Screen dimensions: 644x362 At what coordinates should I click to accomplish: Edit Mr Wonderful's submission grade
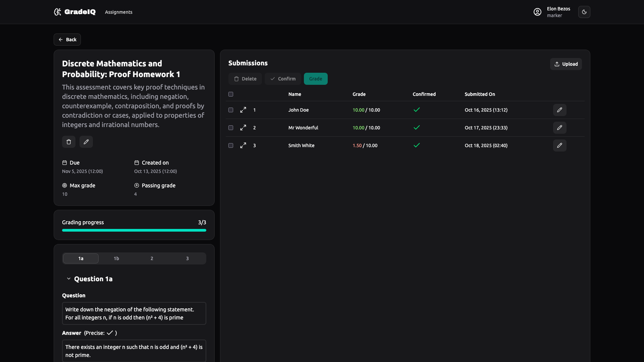(559, 128)
